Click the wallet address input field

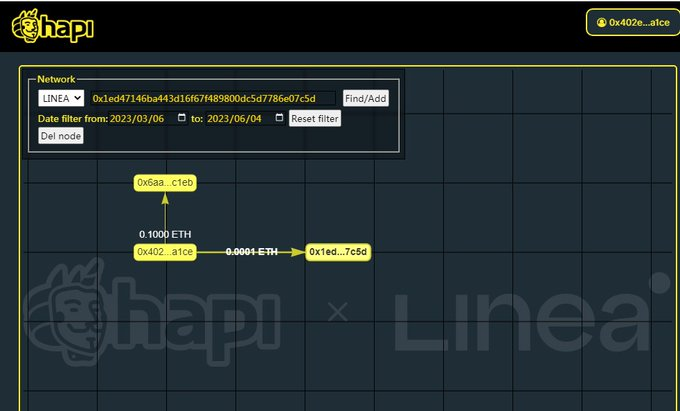tap(212, 98)
